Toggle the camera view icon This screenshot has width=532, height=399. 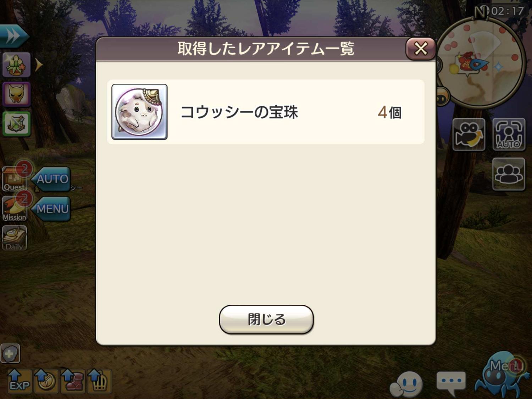(469, 135)
